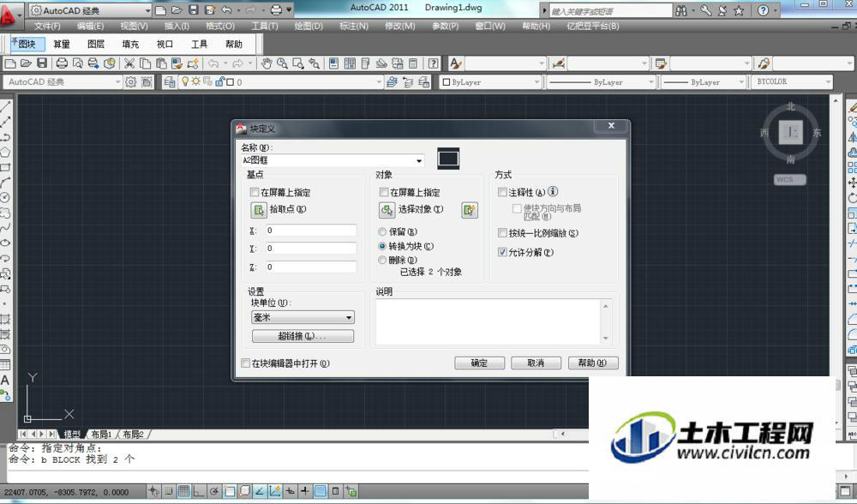Select the Line draw tool in left toolbar
Screen dimensions: 857x504
5,106
